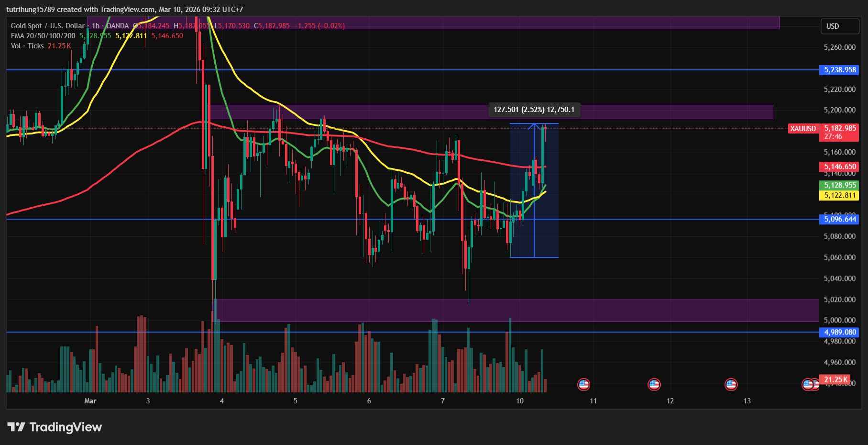868x445 pixels.
Task: Click the red 5,146.650 EMA price label
Action: [840, 167]
